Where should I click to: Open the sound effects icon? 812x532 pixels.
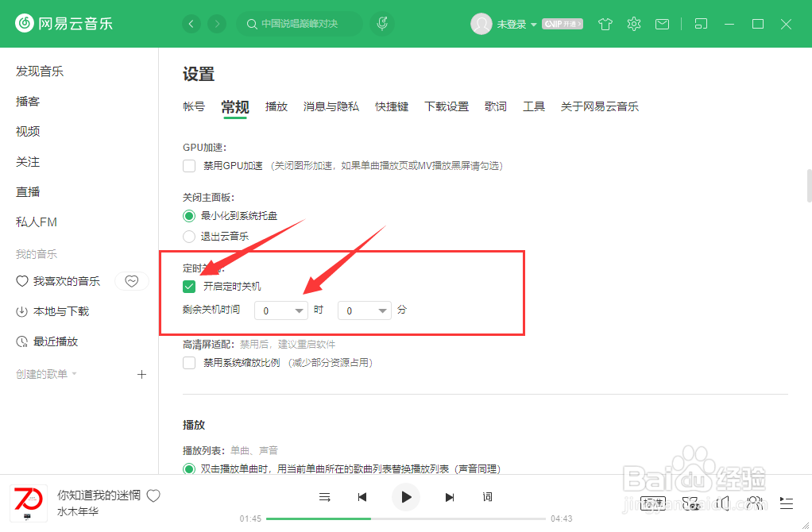pyautogui.click(x=690, y=503)
